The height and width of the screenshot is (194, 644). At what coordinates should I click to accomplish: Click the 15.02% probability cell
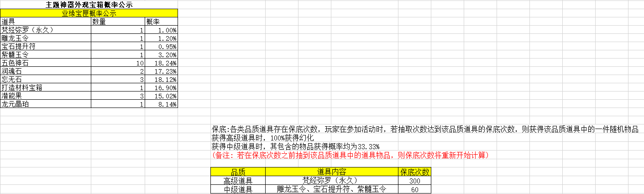click(162, 96)
